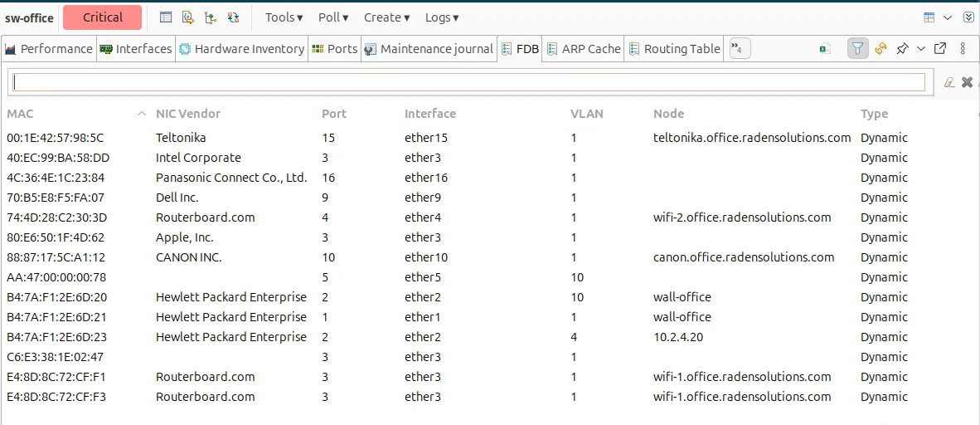
Task: Select the FDB tab
Action: [x=520, y=49]
